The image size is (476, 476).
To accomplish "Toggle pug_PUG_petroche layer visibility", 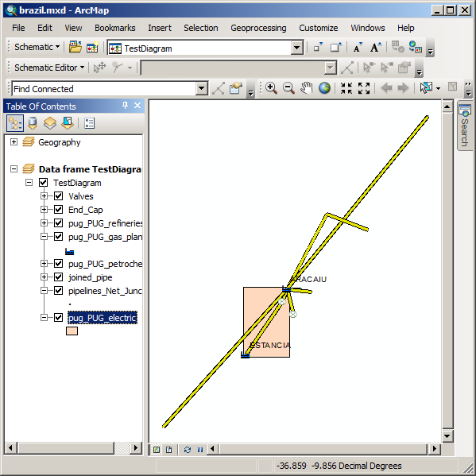I will [x=58, y=263].
